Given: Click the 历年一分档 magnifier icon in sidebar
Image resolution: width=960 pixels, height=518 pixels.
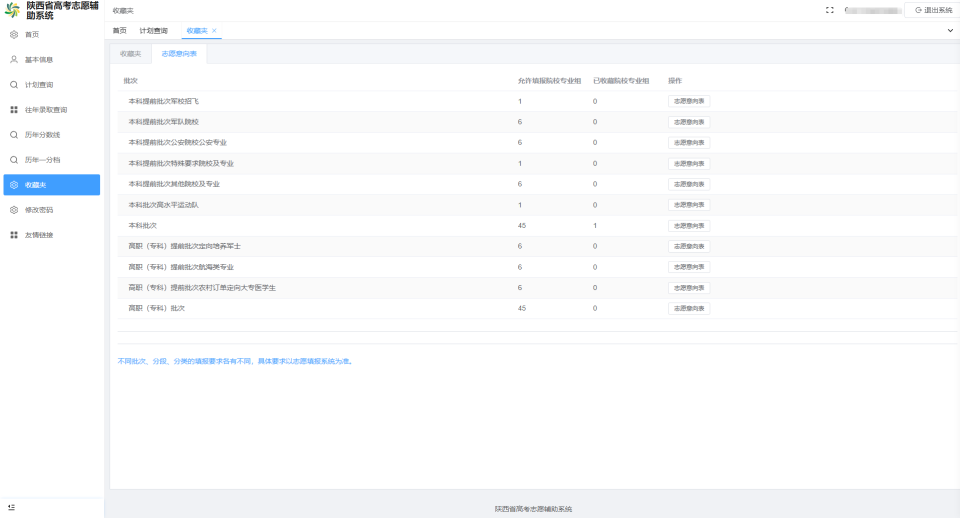Looking at the screenshot, I should click(14, 160).
